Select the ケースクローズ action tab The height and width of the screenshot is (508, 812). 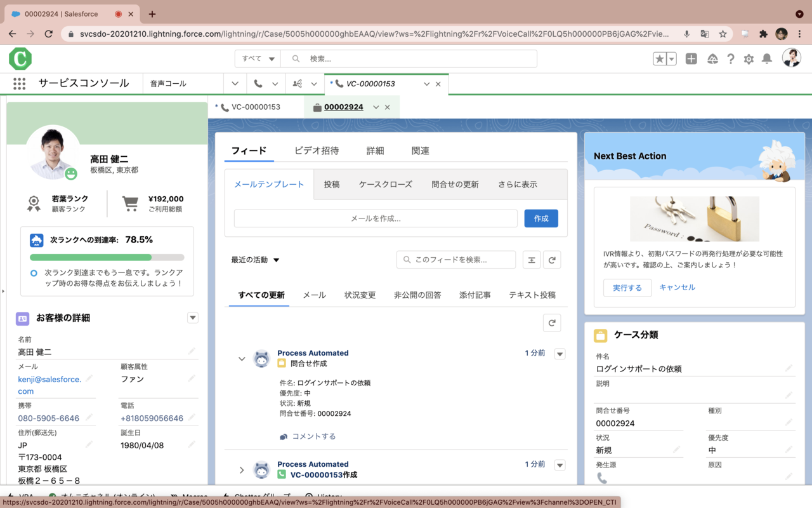coord(385,184)
